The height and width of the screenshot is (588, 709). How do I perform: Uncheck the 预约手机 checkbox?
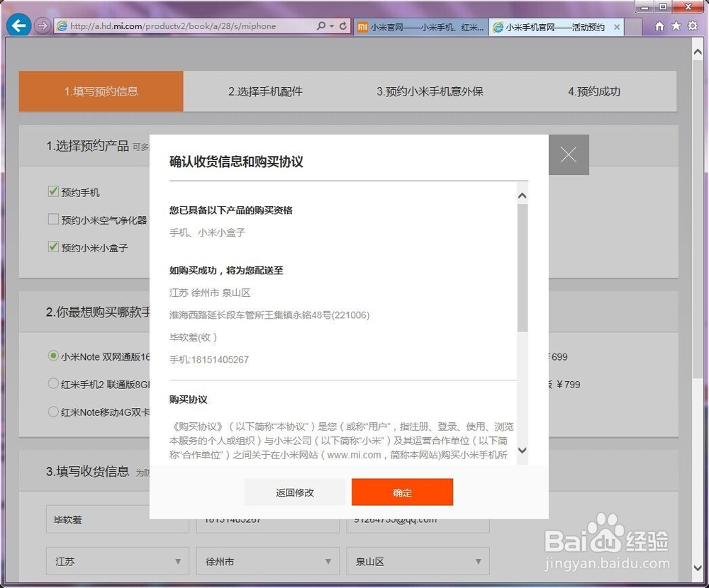(x=53, y=191)
